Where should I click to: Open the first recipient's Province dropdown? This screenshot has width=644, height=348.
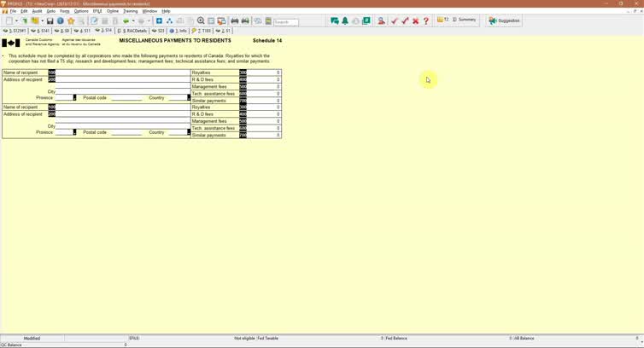point(74,98)
